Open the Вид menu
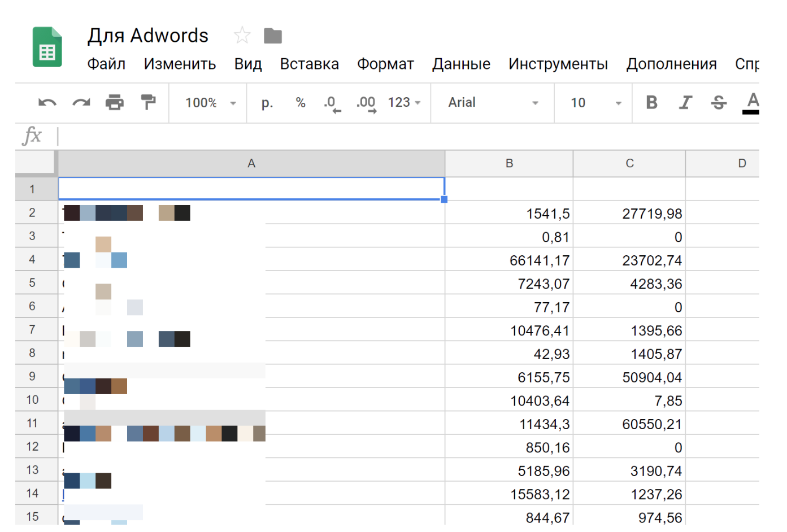Screen dimensions: 787x532 248,64
